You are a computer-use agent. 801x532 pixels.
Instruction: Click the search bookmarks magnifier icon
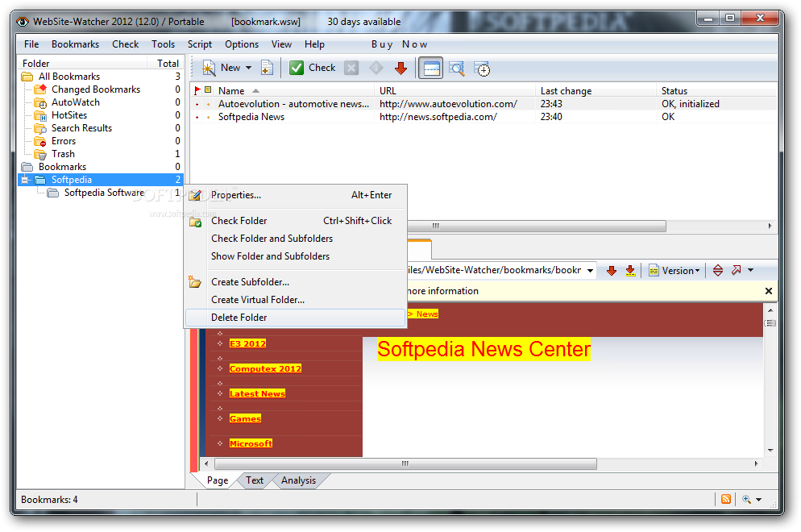(456, 68)
